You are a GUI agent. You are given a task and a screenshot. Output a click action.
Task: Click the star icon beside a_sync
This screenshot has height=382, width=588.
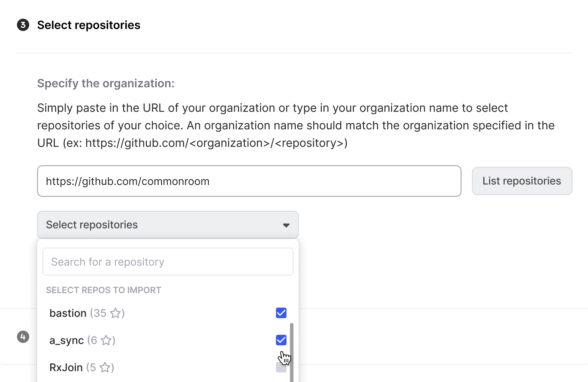[106, 340]
